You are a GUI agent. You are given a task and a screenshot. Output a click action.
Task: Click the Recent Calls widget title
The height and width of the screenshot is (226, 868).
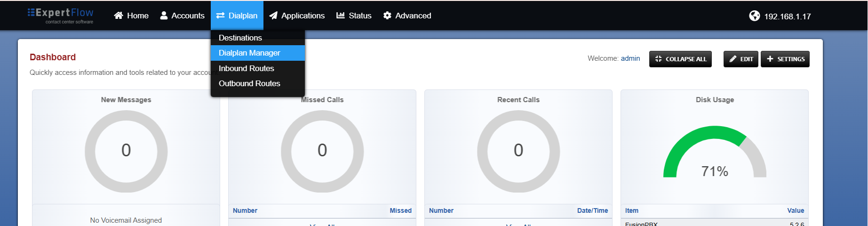click(x=518, y=100)
